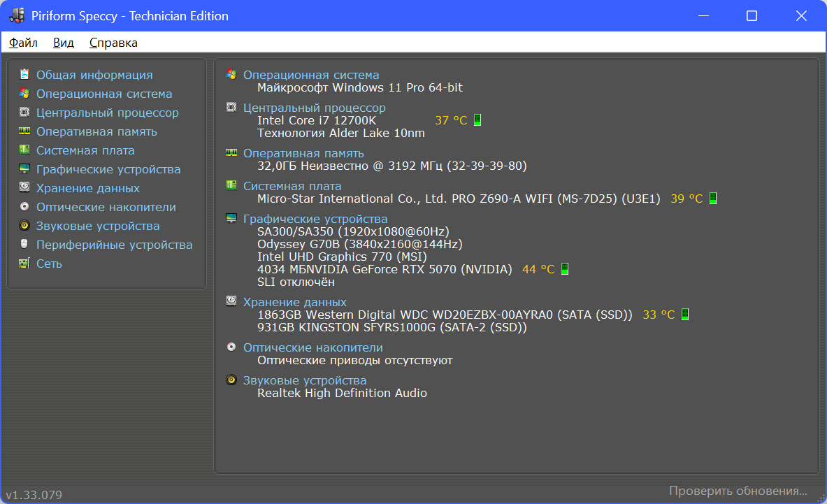This screenshot has height=504, width=827.
Task: Click the Графические устройства heading link in summary
Action: [x=315, y=219]
